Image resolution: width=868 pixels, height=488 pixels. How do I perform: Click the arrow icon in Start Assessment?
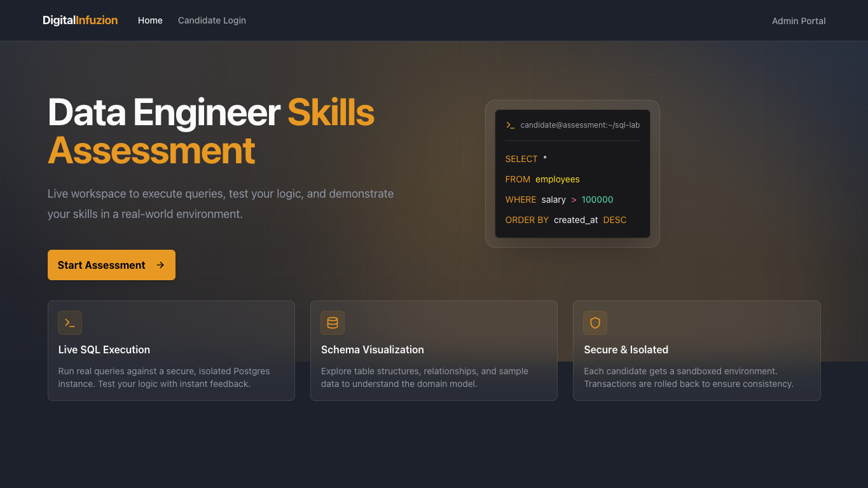[160, 265]
